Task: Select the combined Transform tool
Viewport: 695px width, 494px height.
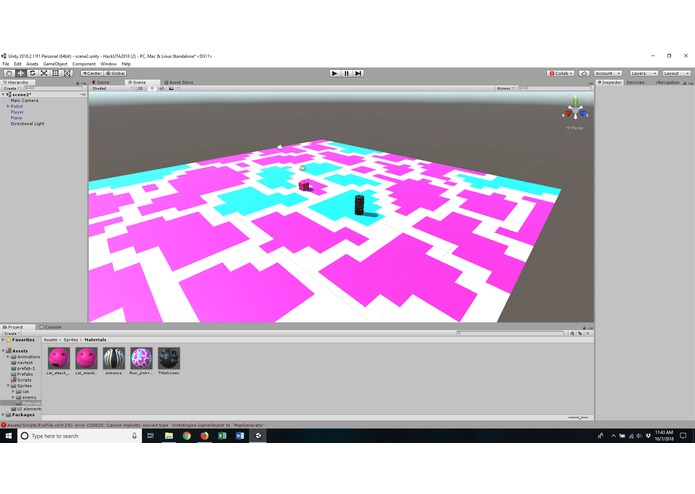Action: (67, 73)
